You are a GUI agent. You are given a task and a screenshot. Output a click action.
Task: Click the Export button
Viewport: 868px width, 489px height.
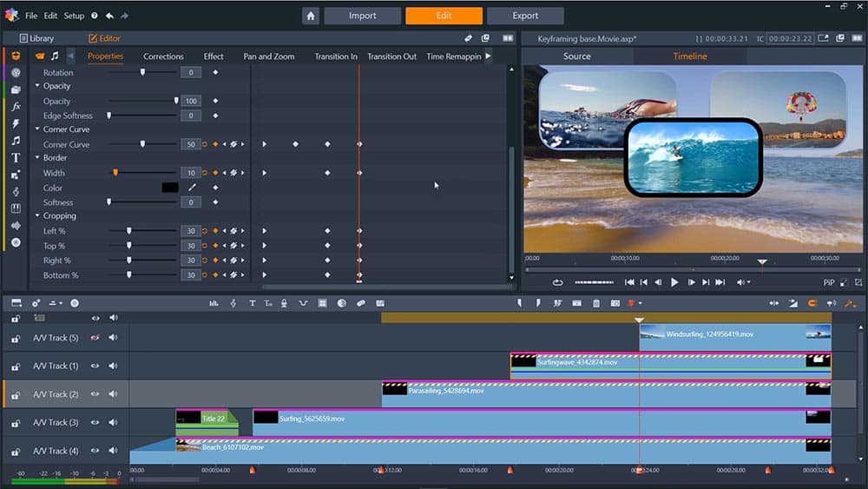[x=525, y=16]
